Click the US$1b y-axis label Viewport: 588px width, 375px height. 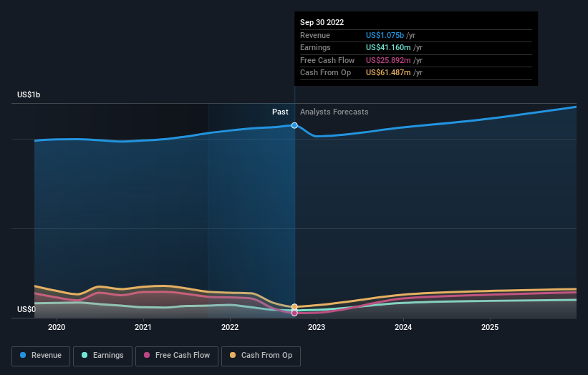click(29, 94)
